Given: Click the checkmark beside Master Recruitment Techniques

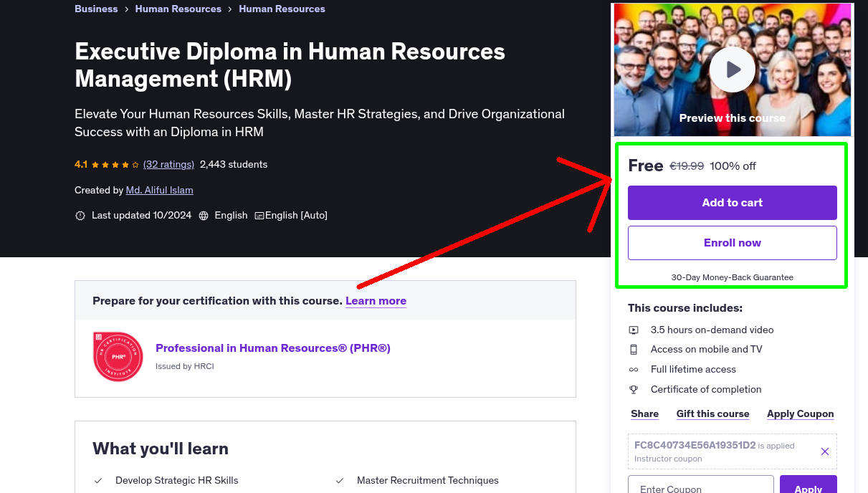Looking at the screenshot, I should click(340, 480).
